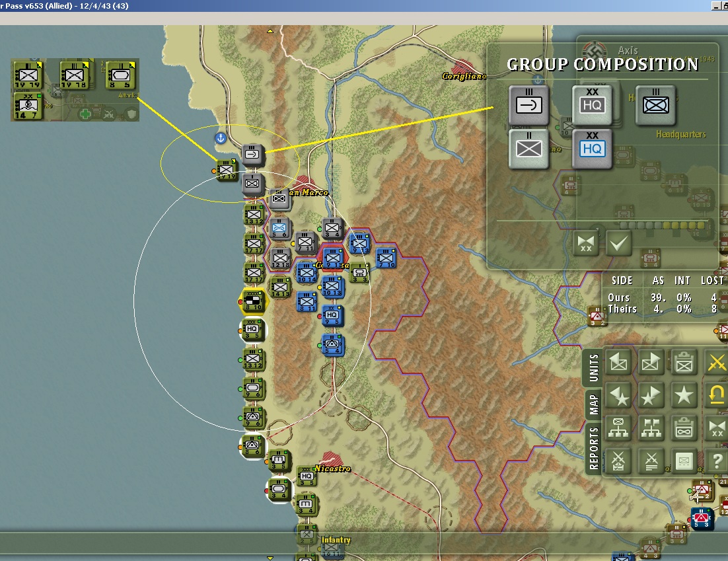Image resolution: width=728 pixels, height=561 pixels.
Task: Select attacker infantry unit 19-19
Action: [x=27, y=75]
